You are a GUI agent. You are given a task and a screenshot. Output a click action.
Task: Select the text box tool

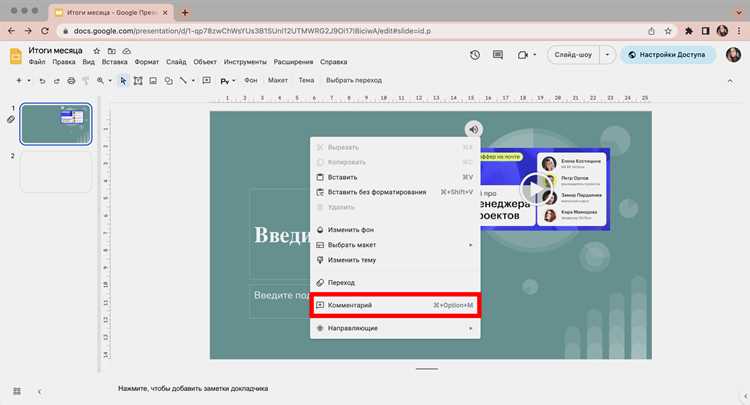(x=138, y=81)
